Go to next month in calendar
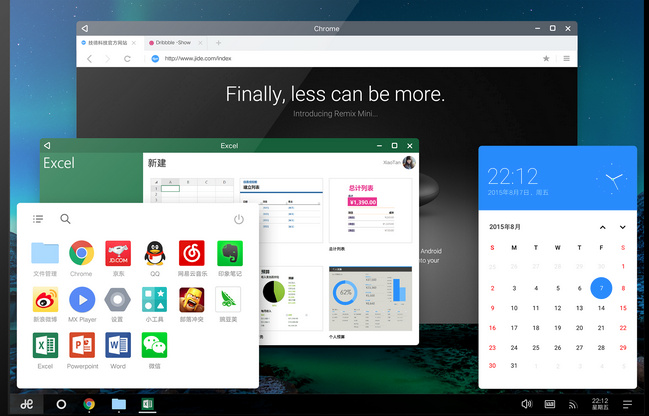The image size is (649, 416). tap(622, 227)
